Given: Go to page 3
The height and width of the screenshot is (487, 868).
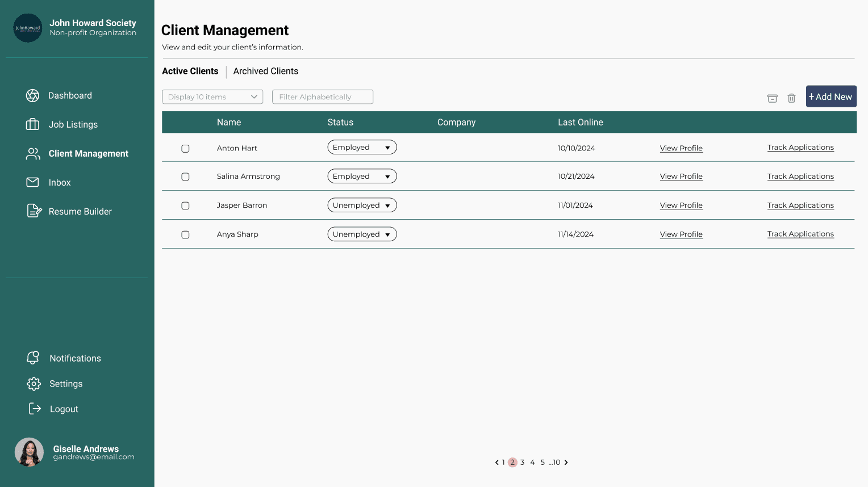Looking at the screenshot, I should 523,463.
